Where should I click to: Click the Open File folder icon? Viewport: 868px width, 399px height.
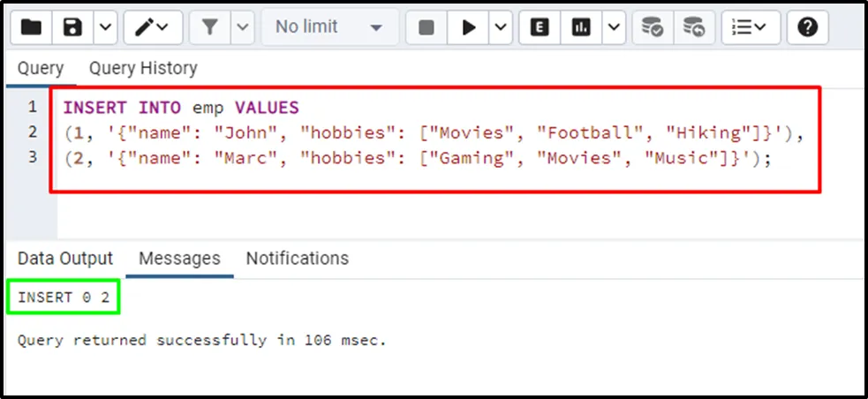pos(31,27)
